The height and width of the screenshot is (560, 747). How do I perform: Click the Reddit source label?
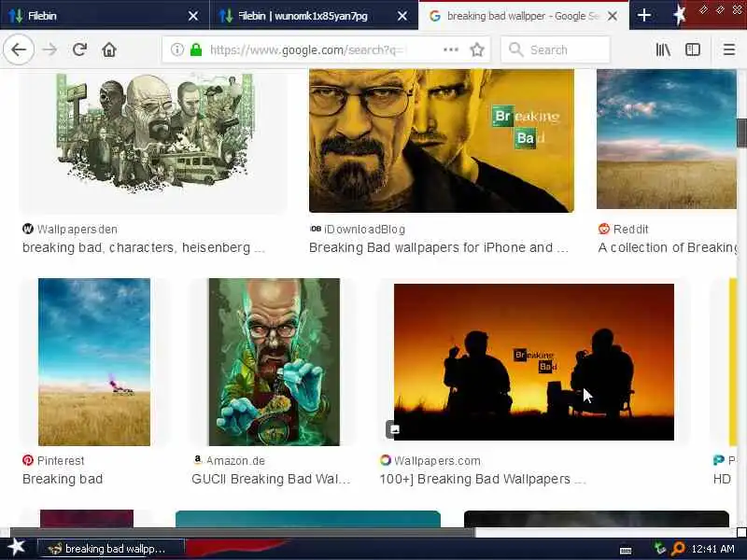pos(631,229)
